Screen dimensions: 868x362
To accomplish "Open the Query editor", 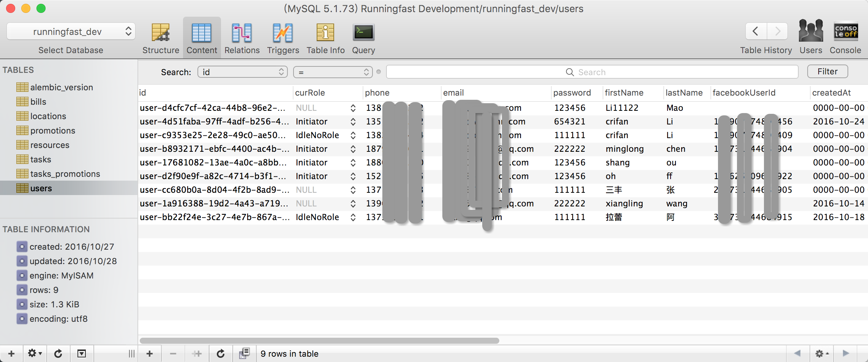I will [363, 38].
